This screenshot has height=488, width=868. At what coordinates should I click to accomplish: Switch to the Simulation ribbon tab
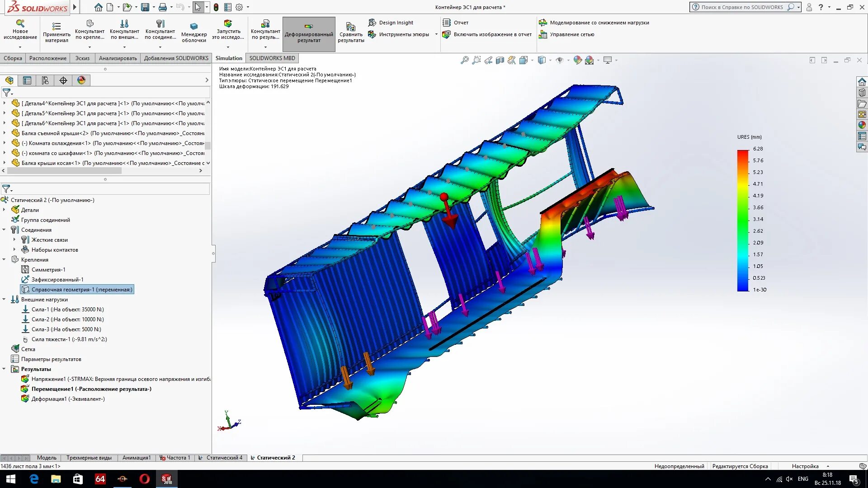click(x=229, y=58)
